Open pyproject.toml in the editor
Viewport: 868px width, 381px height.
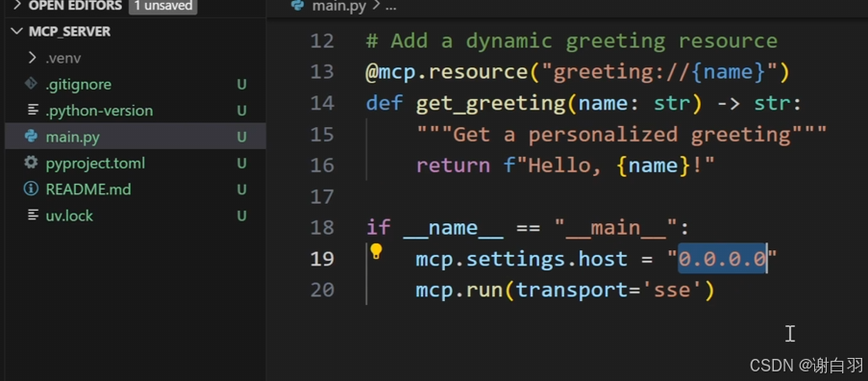[x=95, y=164]
